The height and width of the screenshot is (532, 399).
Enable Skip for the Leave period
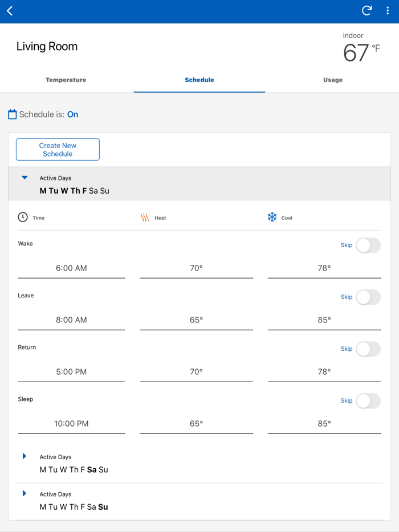pyautogui.click(x=368, y=297)
